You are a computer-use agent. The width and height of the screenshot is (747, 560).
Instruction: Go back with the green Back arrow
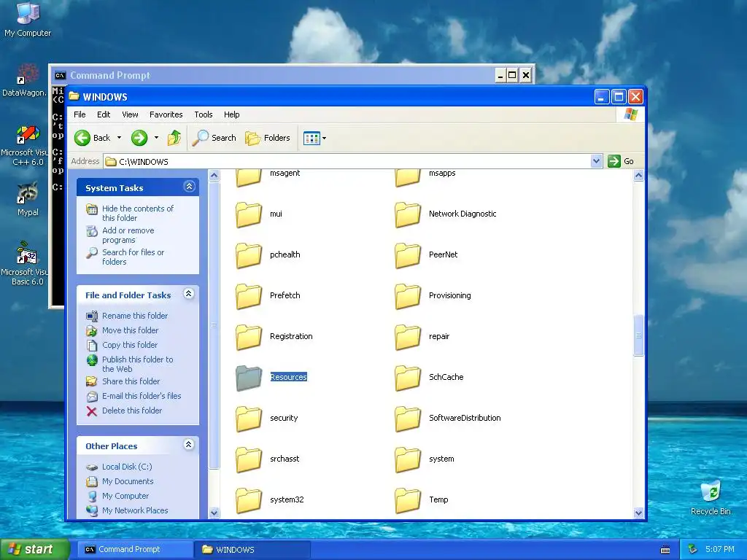click(93, 138)
